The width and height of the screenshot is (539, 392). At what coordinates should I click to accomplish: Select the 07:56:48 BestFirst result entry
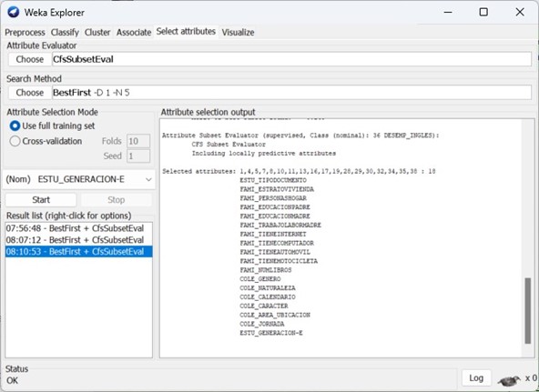click(78, 228)
